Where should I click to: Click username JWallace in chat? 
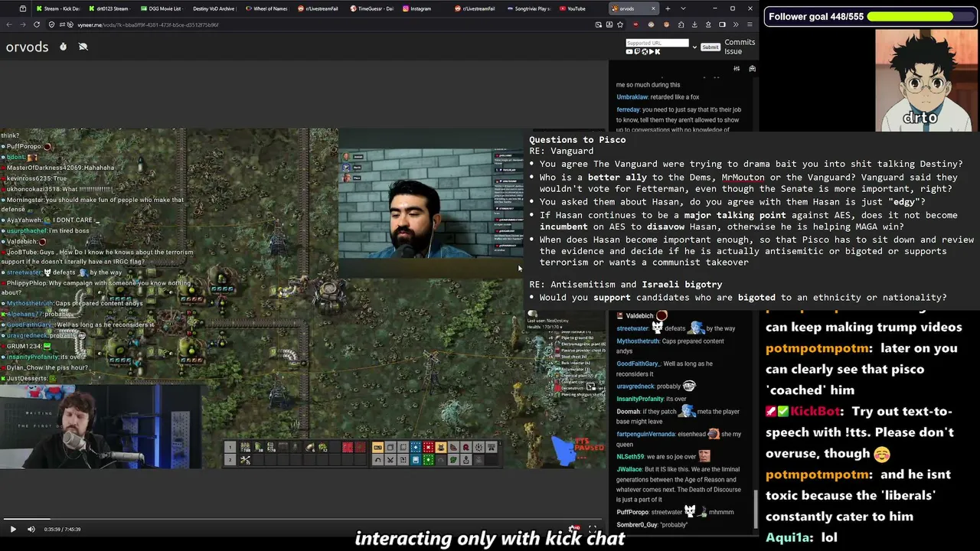(x=629, y=469)
